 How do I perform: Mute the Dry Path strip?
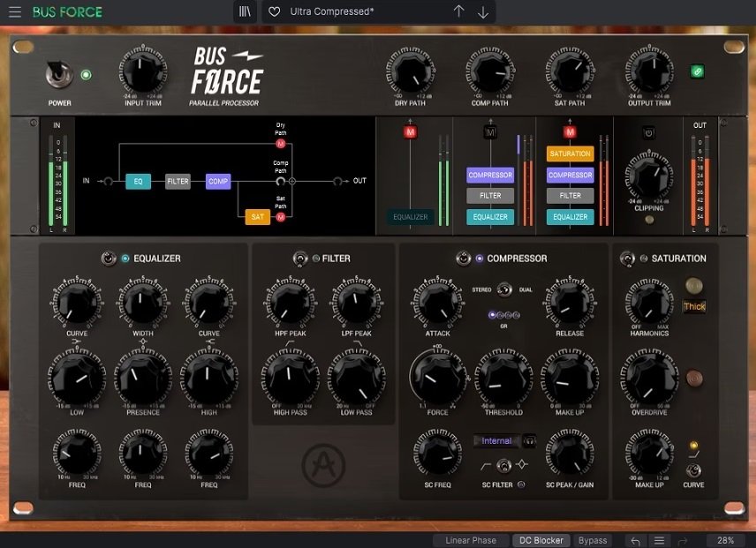(x=411, y=132)
